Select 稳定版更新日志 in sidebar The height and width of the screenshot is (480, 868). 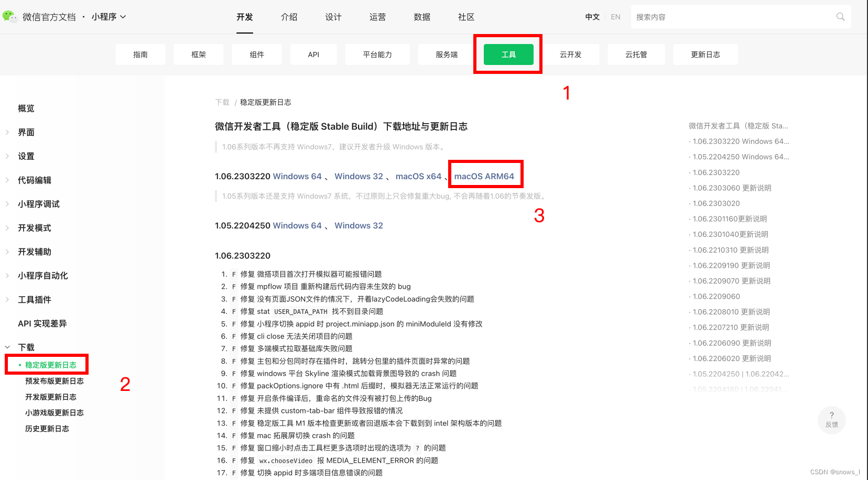[x=51, y=365]
